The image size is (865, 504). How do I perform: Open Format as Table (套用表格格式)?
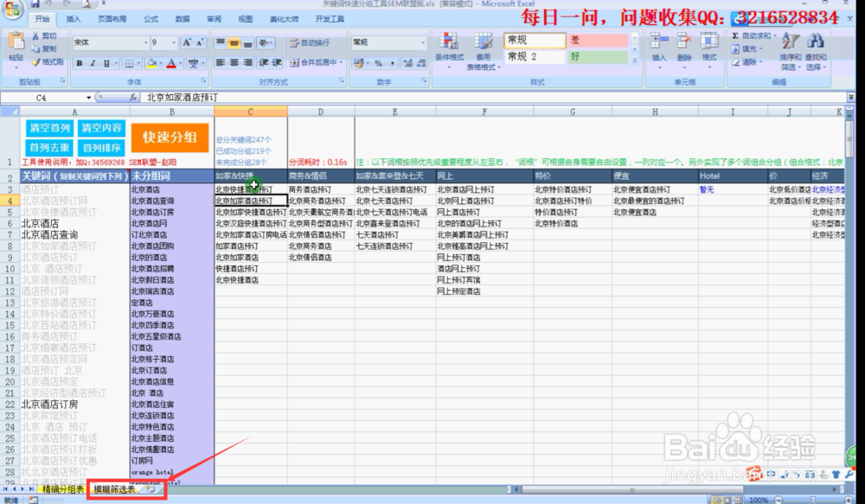[484, 51]
